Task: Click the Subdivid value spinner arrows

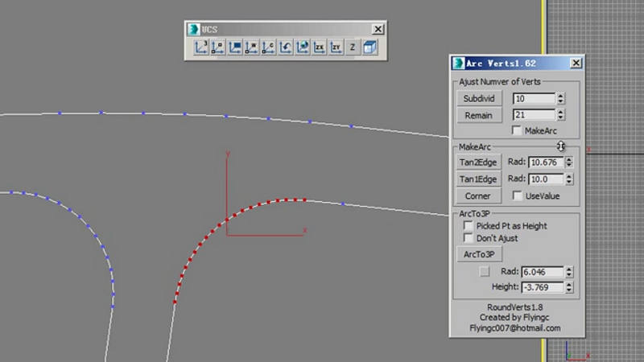Action: pos(560,98)
